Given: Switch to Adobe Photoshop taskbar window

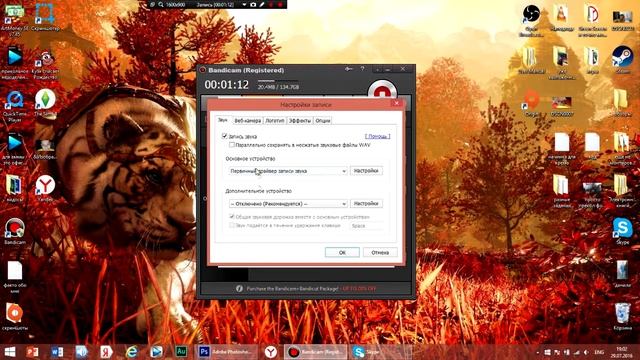Looking at the screenshot, I should click(225, 351).
